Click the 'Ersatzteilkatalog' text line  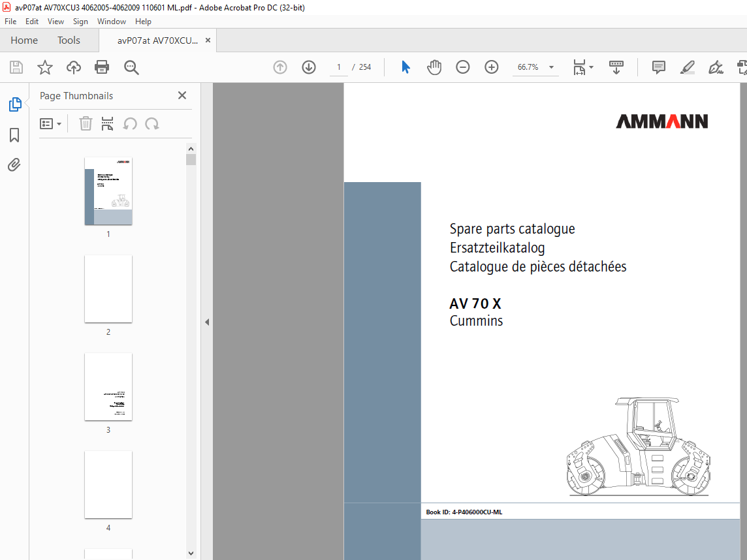tap(497, 247)
